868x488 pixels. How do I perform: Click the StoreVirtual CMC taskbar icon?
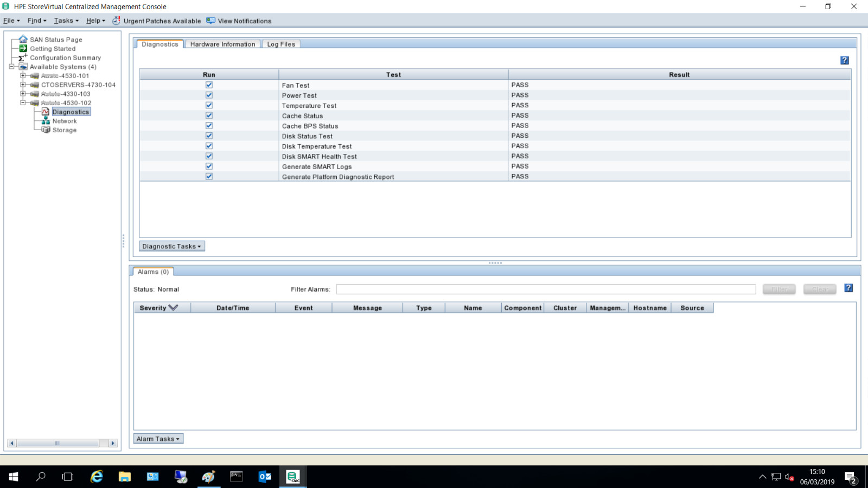click(x=293, y=477)
